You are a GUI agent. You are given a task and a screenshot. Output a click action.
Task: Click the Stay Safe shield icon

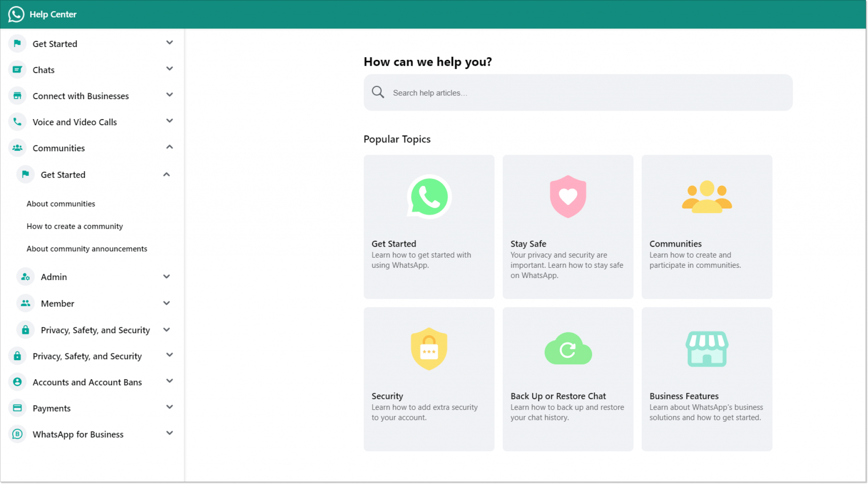point(567,195)
